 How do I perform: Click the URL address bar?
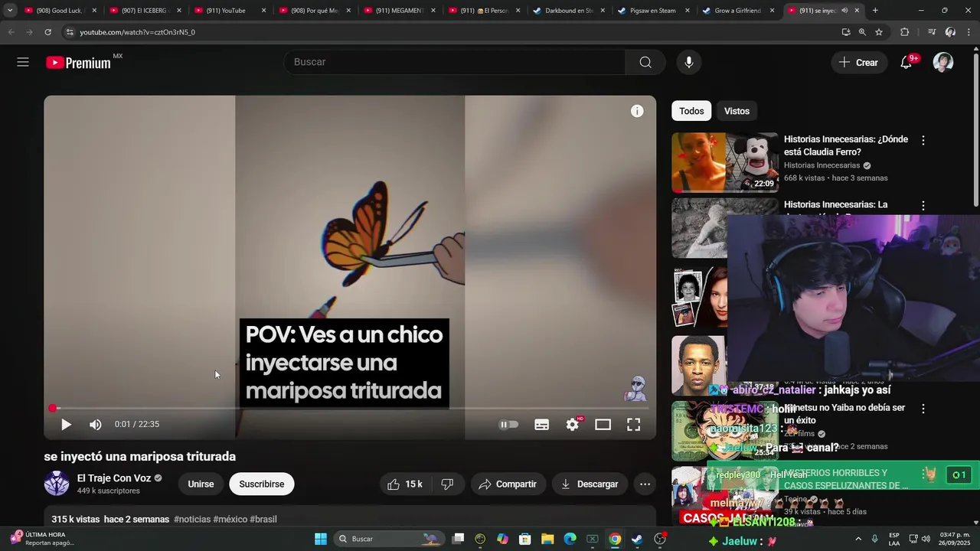click(452, 32)
